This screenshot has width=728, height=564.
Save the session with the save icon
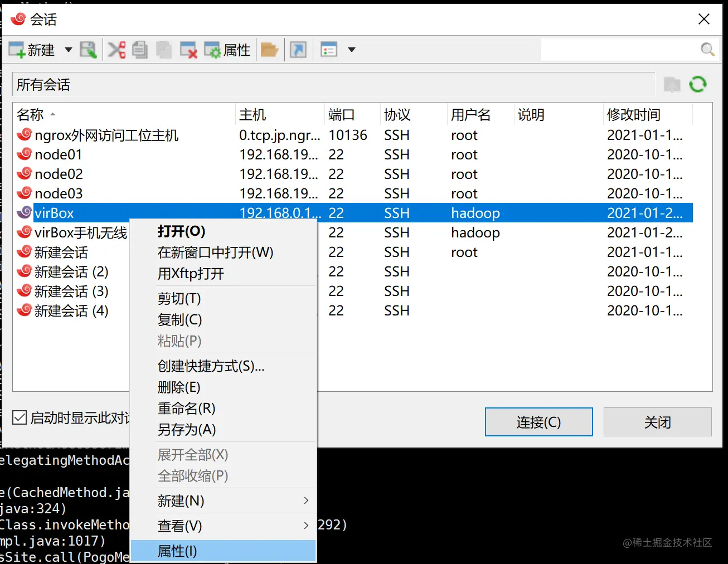(89, 50)
